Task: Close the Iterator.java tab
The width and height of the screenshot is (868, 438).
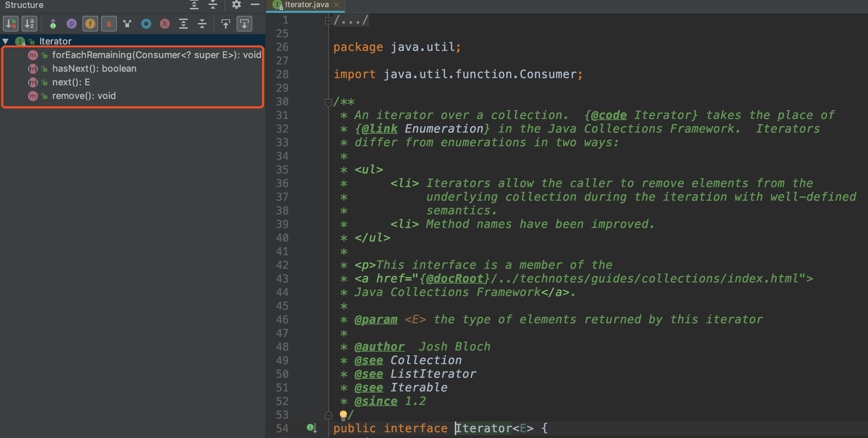Action: click(x=337, y=5)
